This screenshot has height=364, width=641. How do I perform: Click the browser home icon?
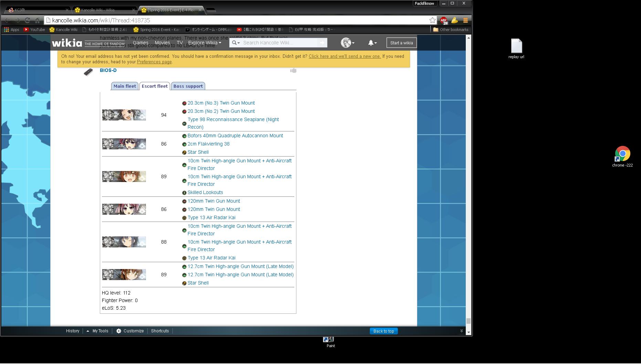38,20
